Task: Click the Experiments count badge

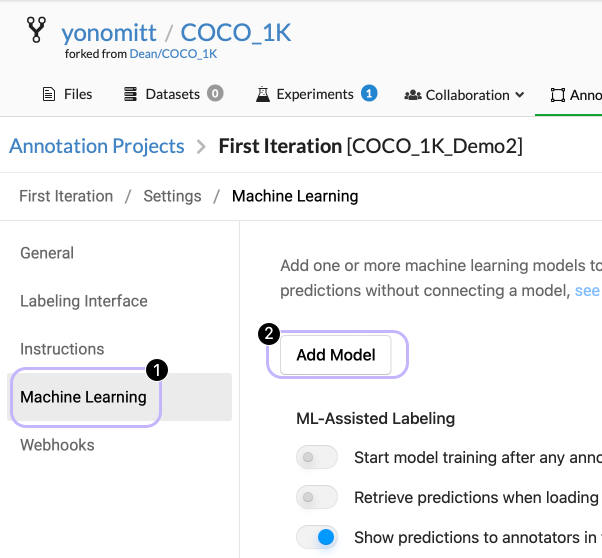Action: pos(369,94)
